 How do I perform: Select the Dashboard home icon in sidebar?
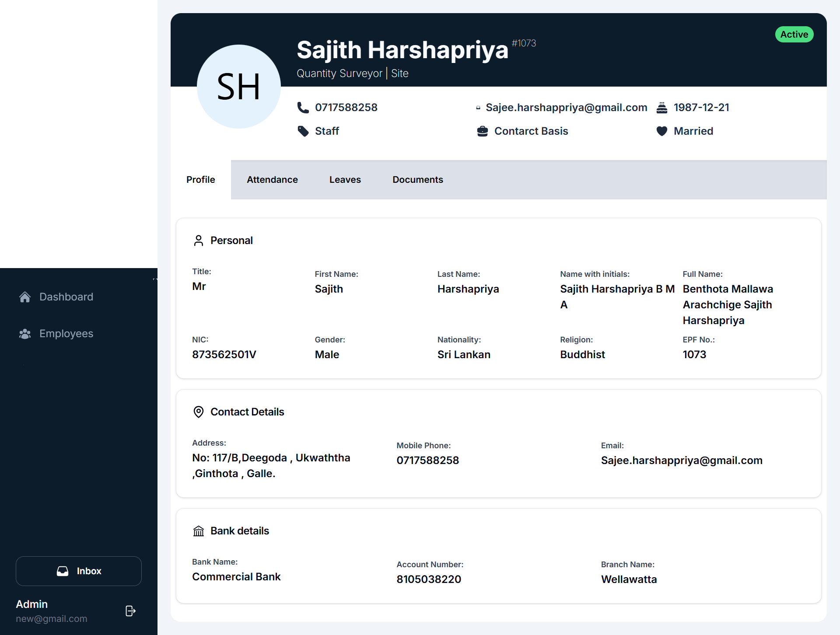(25, 297)
